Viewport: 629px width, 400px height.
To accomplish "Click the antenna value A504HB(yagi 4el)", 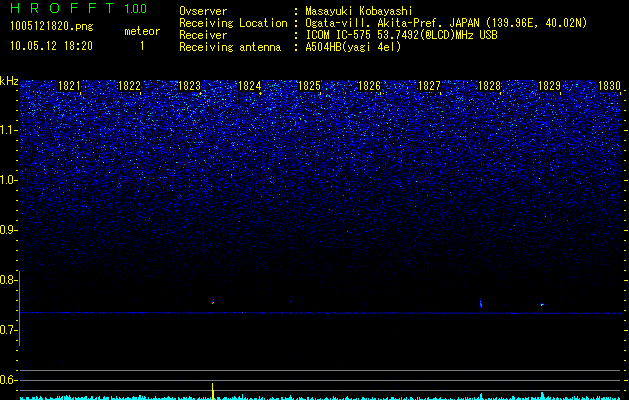I will [x=353, y=47].
